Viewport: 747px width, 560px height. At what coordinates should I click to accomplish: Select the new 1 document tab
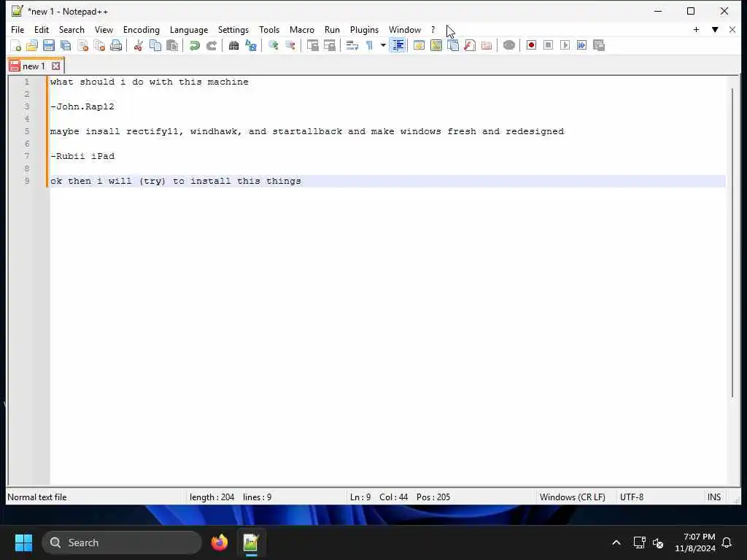[34, 66]
